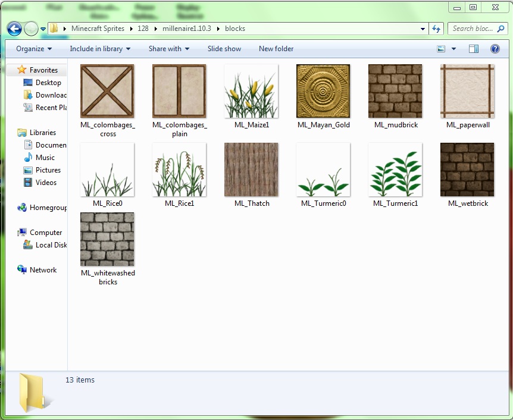Start the Slide show

[x=224, y=49]
